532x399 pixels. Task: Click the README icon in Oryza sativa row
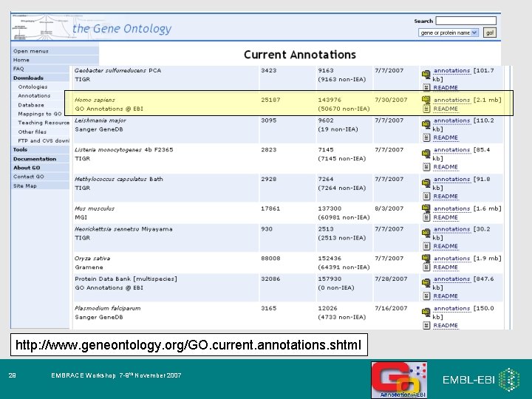pyautogui.click(x=426, y=267)
